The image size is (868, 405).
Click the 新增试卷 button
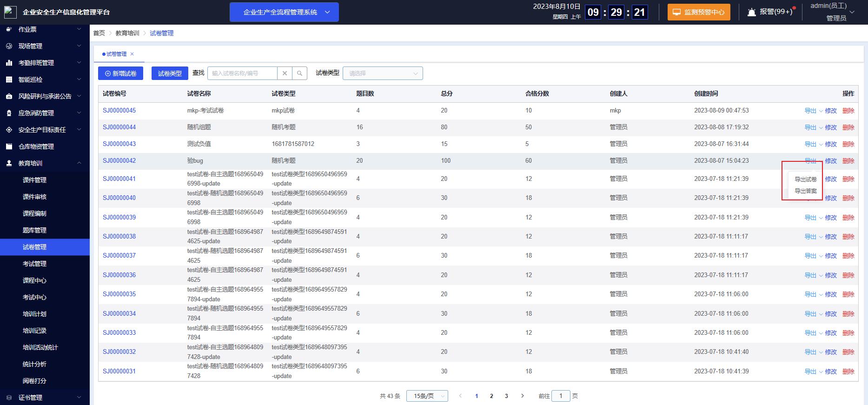point(120,73)
